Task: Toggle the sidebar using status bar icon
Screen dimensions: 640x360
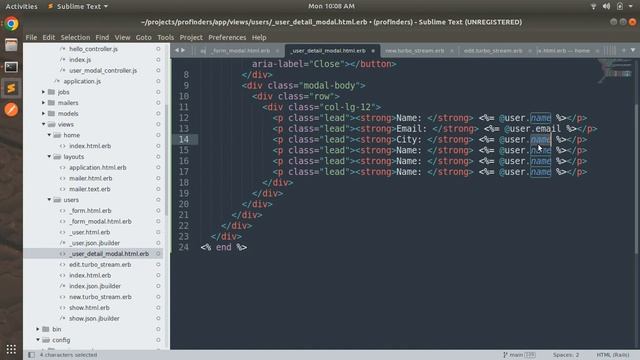Action: 31,355
